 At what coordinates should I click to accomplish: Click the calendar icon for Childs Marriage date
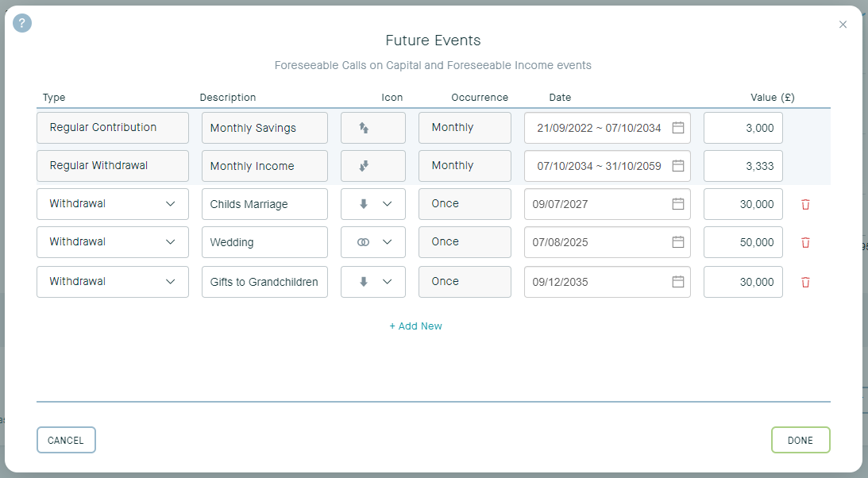pos(678,204)
